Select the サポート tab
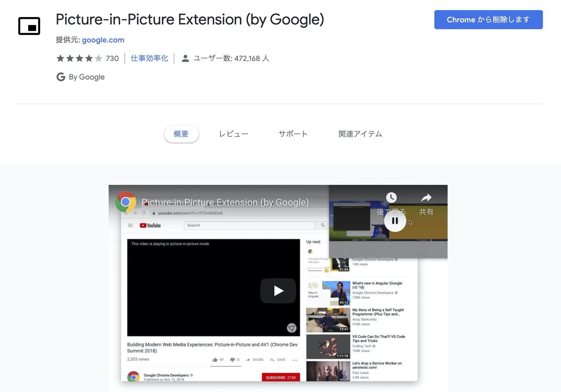The height and width of the screenshot is (392, 561). coord(293,134)
